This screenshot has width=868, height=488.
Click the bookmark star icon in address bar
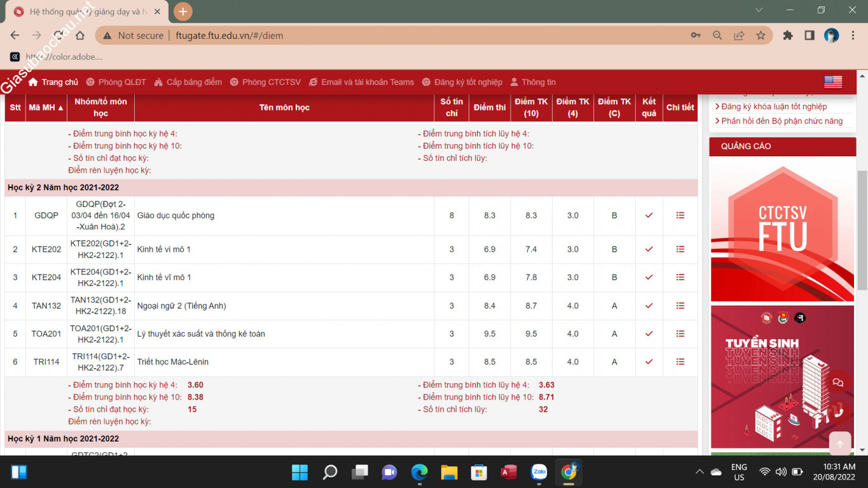761,36
